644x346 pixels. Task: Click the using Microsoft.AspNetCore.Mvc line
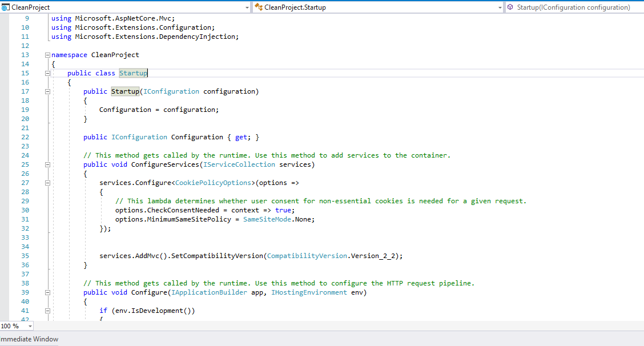(x=113, y=18)
